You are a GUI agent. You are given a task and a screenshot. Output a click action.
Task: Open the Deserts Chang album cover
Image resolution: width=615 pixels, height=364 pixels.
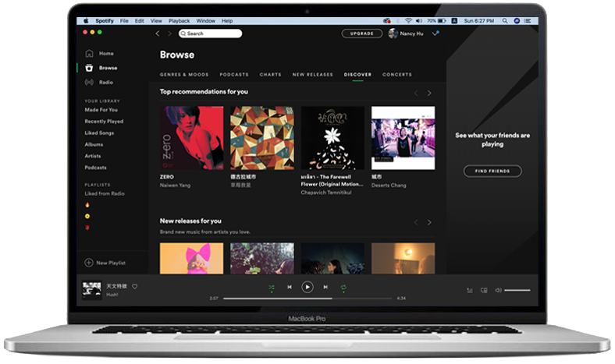click(403, 138)
